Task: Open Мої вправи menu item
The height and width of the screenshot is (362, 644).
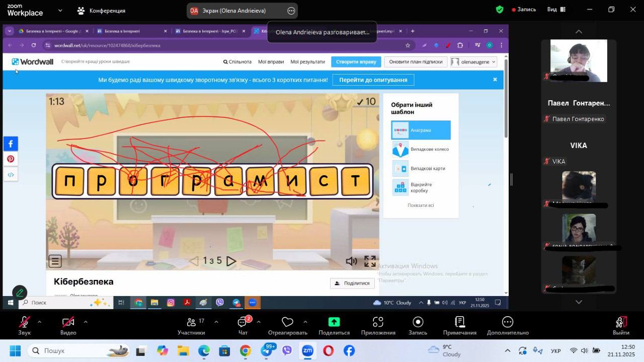Action: (271, 62)
